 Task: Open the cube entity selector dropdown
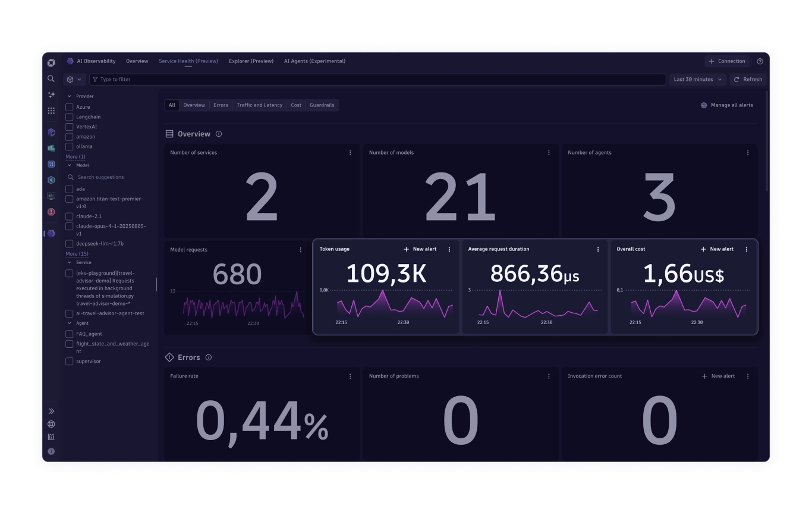click(74, 79)
